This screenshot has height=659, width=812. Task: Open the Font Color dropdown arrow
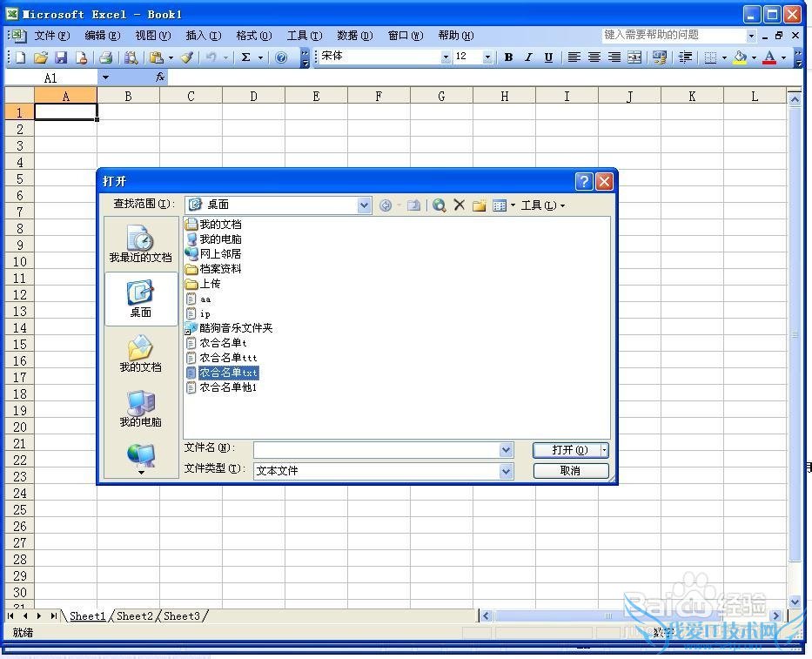pos(783,58)
